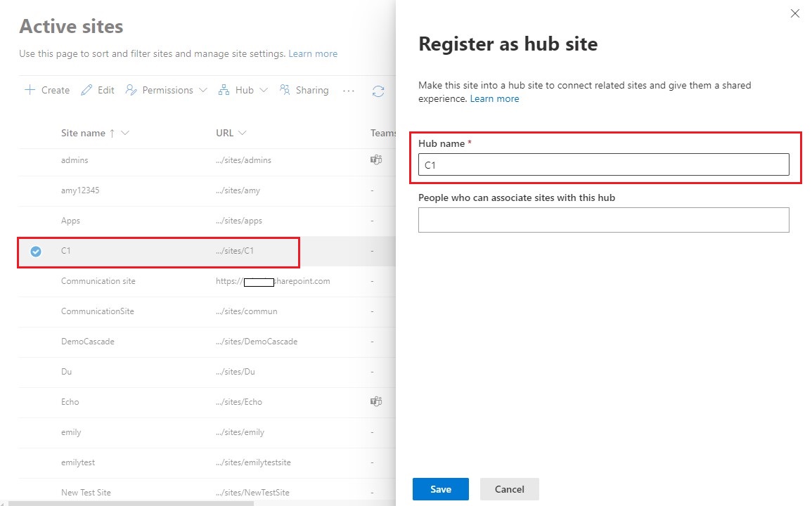Click the Teams icon next to admins site
The image size is (812, 506).
(x=376, y=160)
